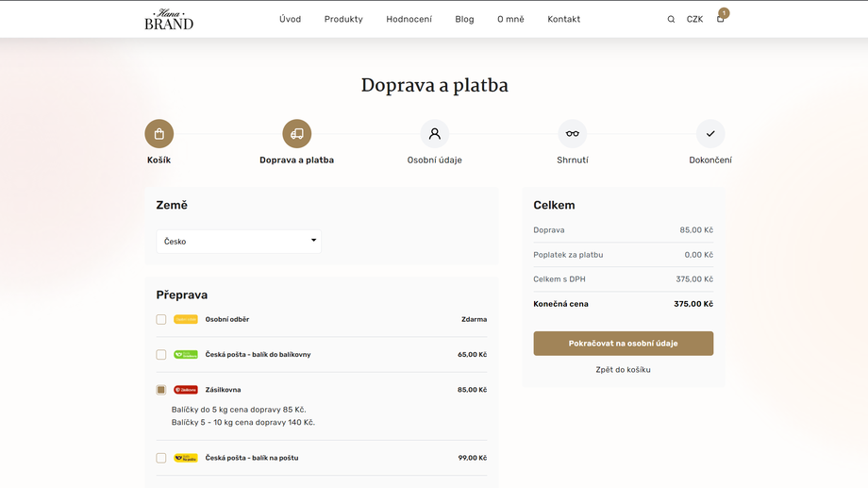
Task: Open the Blog menu link
Action: coord(464,19)
